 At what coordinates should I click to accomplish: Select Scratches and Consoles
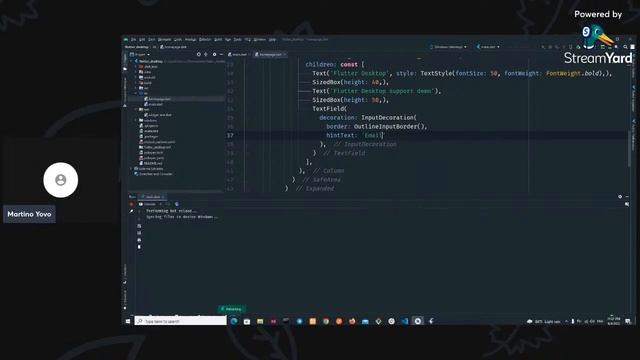(153, 174)
